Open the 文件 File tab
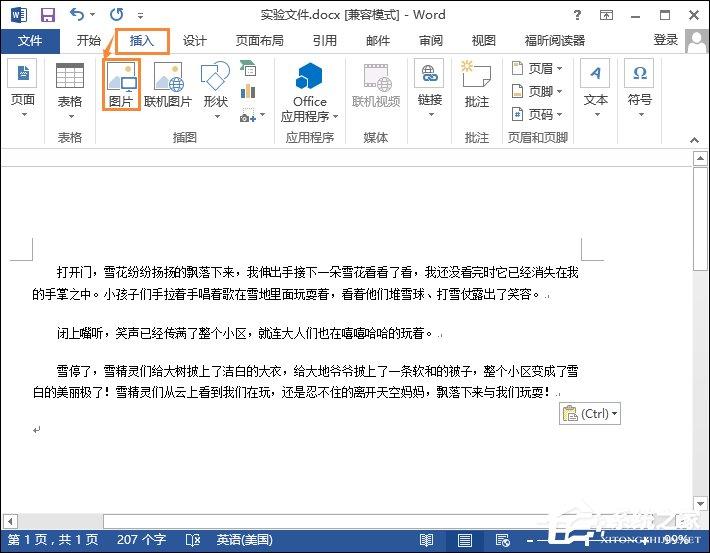The width and height of the screenshot is (710, 553). pos(30,41)
